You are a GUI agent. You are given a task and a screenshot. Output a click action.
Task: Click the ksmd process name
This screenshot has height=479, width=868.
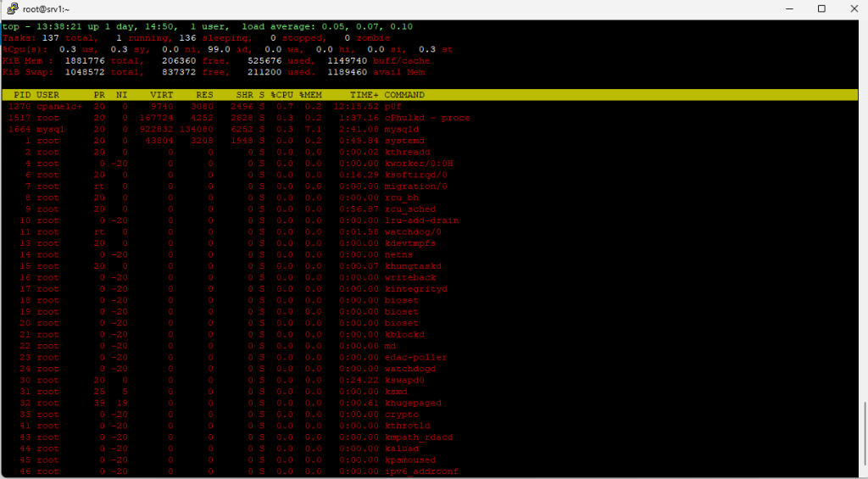click(396, 392)
